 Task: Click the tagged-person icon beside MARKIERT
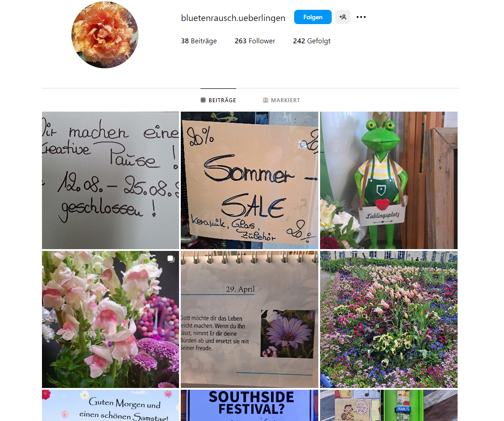pos(266,100)
